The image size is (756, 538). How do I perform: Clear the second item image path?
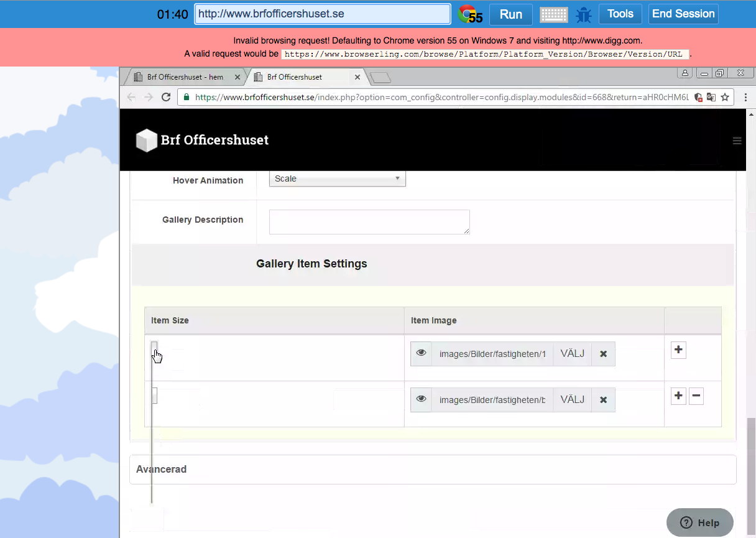point(602,400)
